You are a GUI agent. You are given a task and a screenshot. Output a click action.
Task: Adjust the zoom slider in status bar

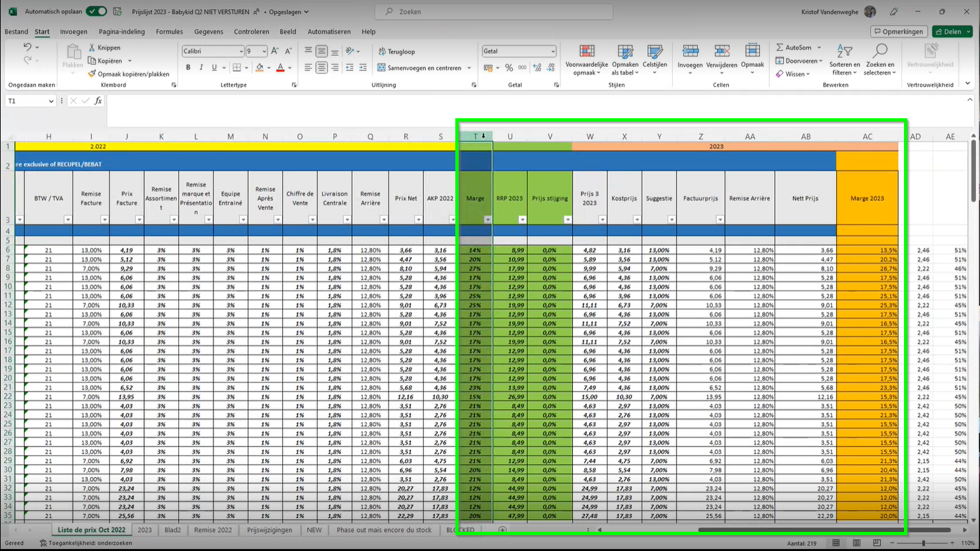click(x=923, y=543)
